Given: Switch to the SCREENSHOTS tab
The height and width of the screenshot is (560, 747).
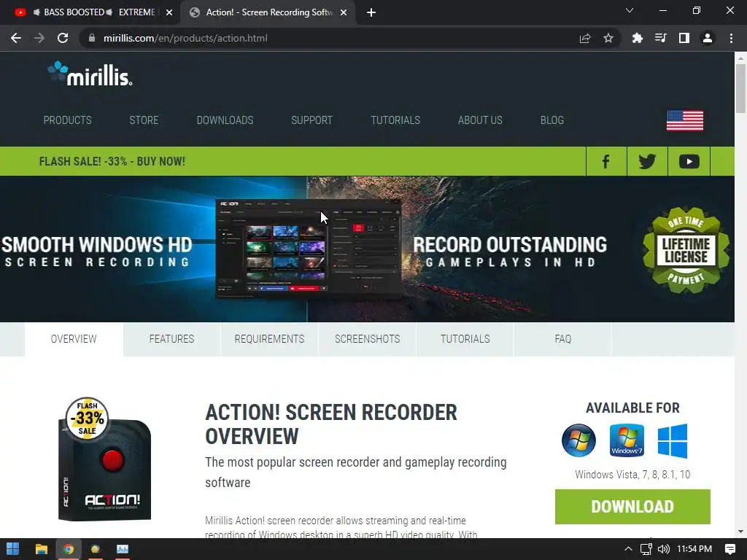Looking at the screenshot, I should [x=368, y=339].
